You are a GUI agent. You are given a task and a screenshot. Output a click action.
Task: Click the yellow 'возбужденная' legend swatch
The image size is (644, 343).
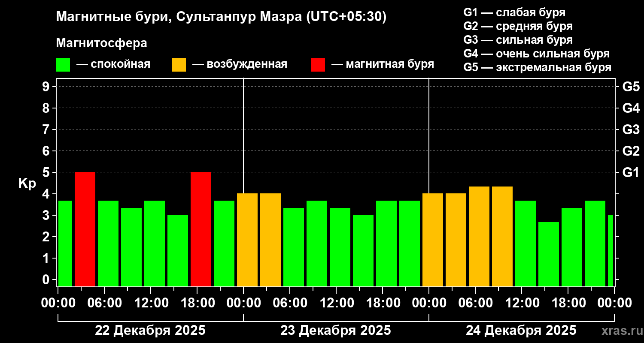tap(179, 65)
